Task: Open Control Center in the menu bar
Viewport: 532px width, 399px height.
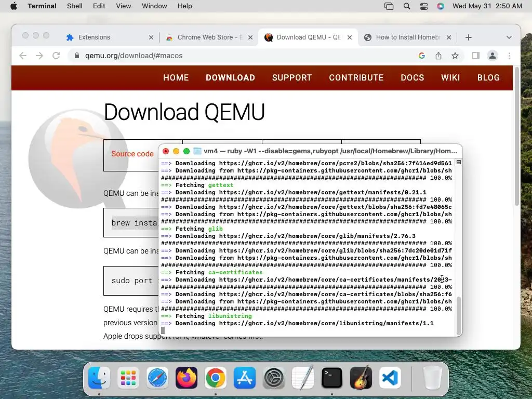Action: point(424,6)
